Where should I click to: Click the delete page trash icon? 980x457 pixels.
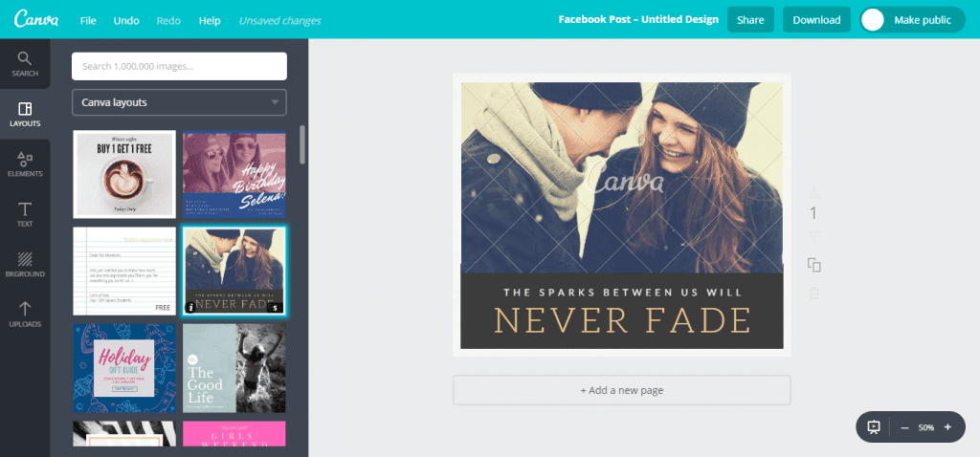(x=813, y=293)
